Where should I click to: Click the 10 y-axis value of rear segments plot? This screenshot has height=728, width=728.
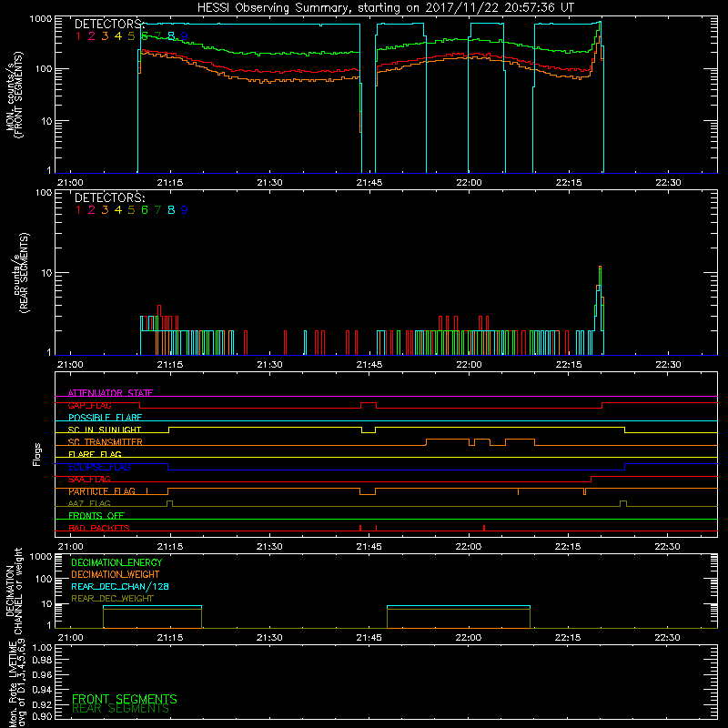[x=47, y=273]
